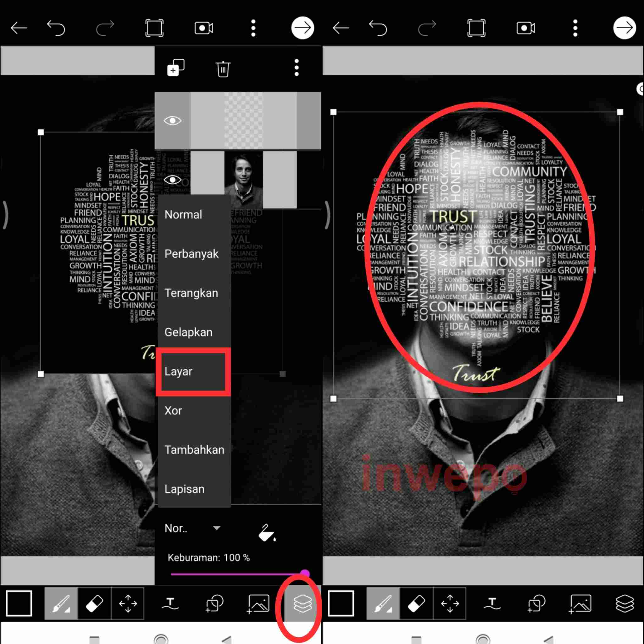Hide the top transparent layer via eye icon
This screenshot has height=644, width=644.
point(172,120)
